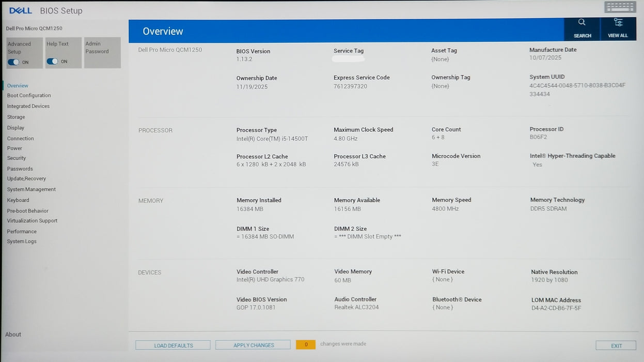Open Security settings
This screenshot has height=362, width=644.
(x=17, y=158)
